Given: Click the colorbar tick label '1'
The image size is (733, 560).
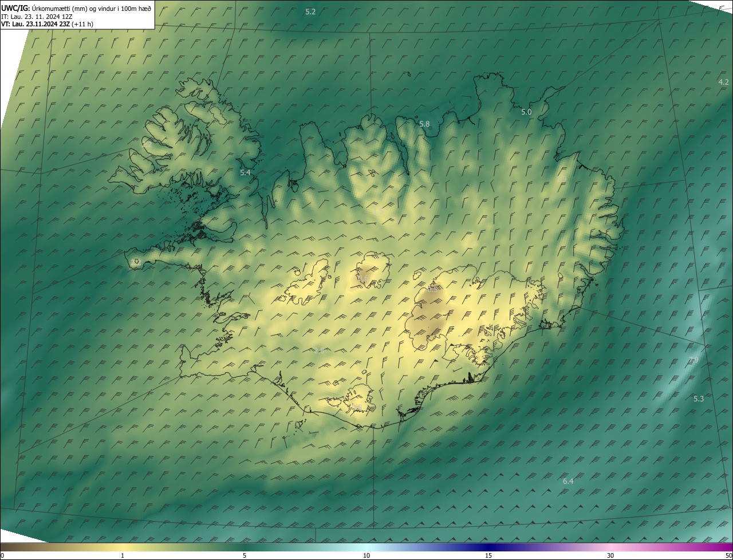Looking at the screenshot, I should click(123, 555).
